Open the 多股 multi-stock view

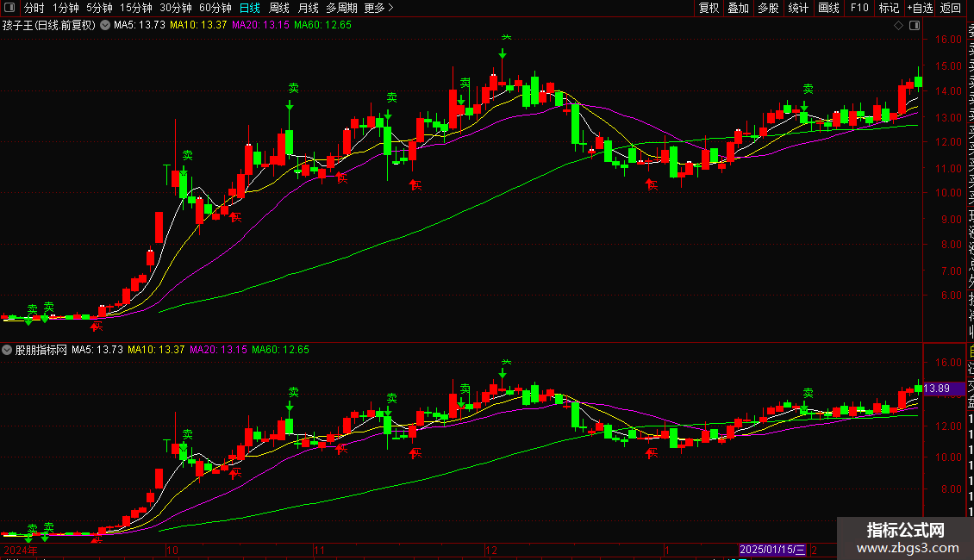[768, 8]
